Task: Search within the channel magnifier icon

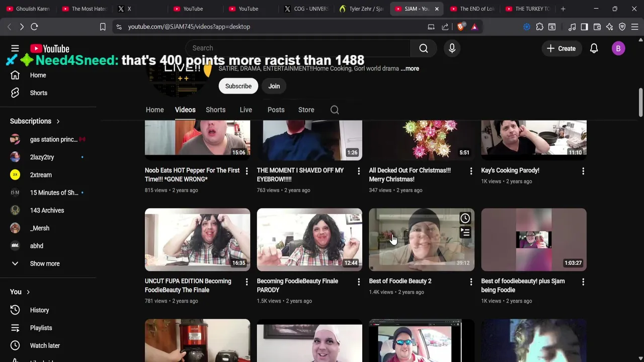Action: click(x=335, y=110)
